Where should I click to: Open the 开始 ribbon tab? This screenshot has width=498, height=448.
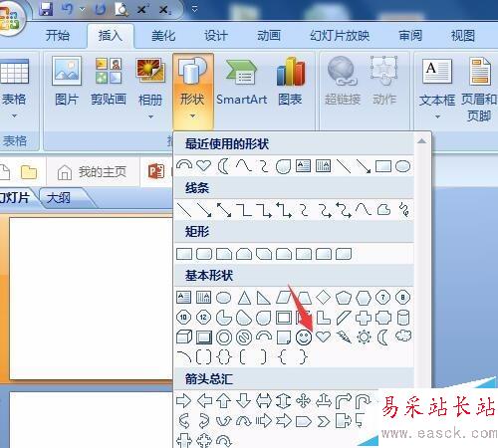pyautogui.click(x=58, y=35)
